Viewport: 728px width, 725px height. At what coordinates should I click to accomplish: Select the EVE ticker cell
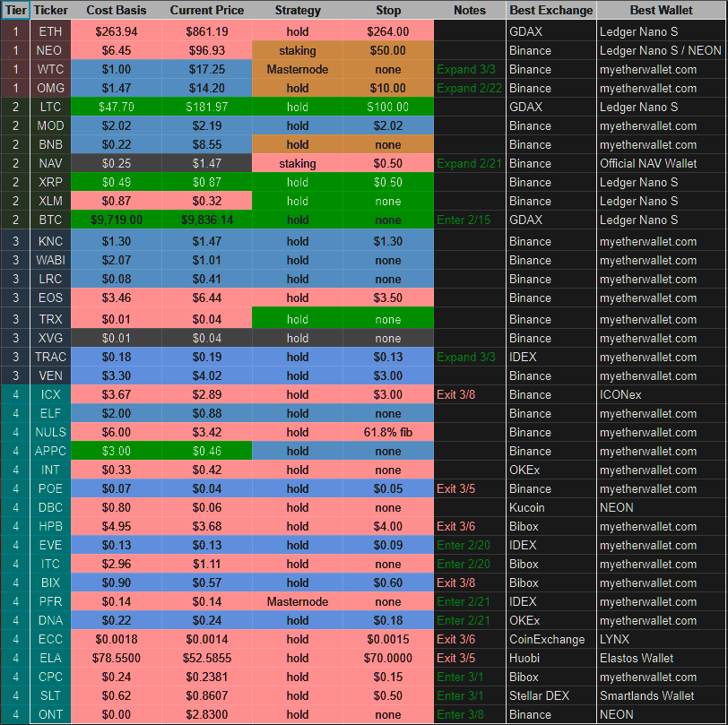[x=50, y=545]
